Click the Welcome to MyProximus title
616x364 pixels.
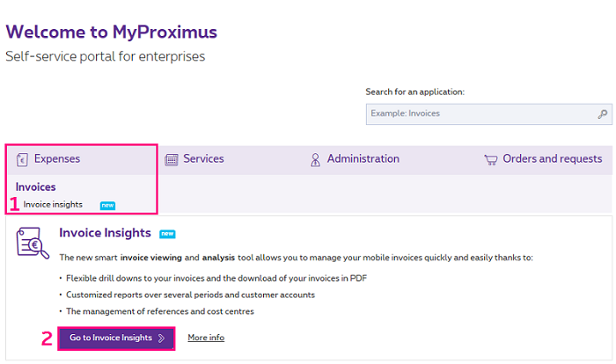tap(111, 33)
